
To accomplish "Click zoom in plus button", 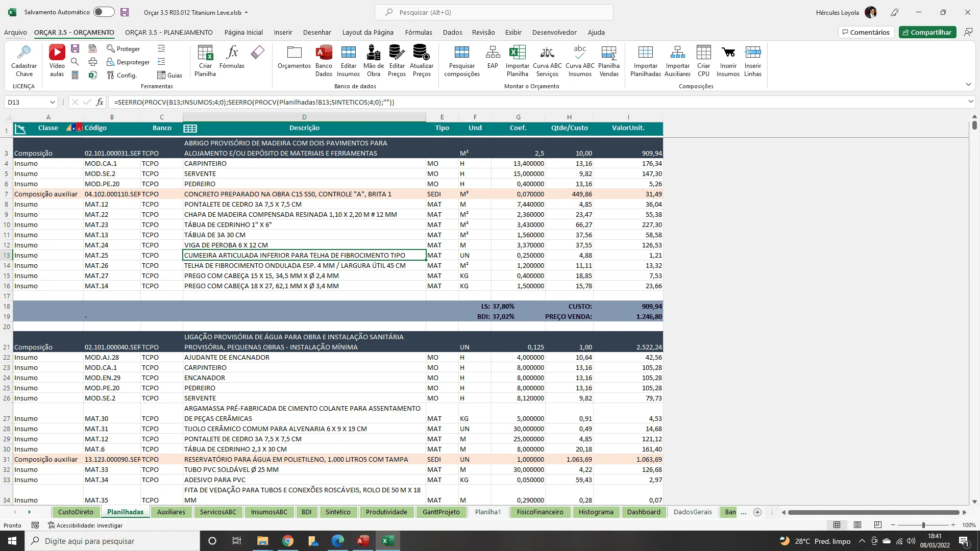I will pyautogui.click(x=953, y=525).
